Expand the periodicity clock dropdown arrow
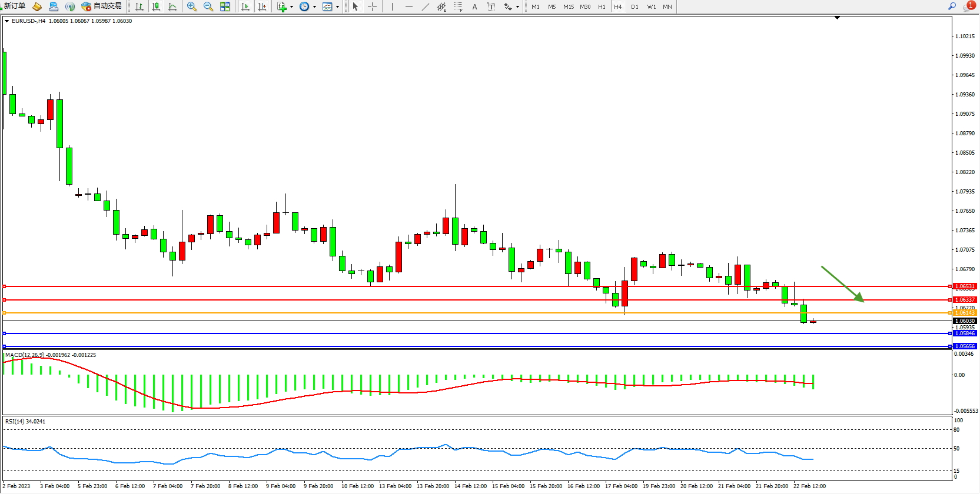 coord(314,7)
